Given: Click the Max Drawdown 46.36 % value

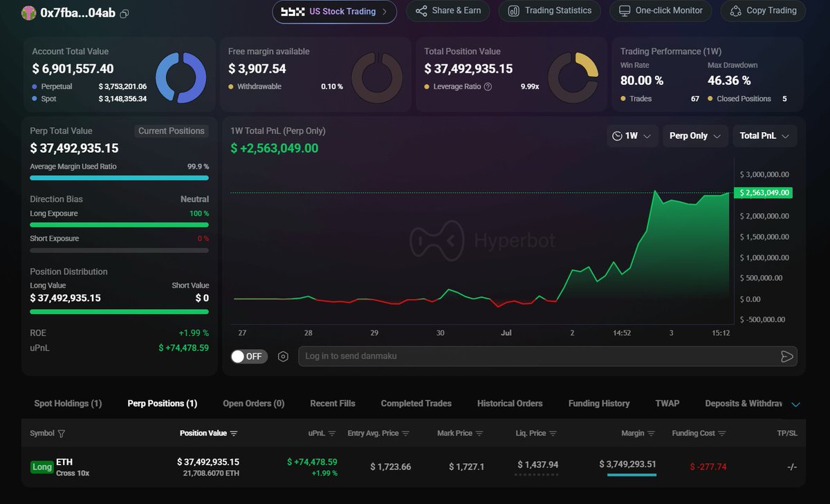Looking at the screenshot, I should (x=729, y=80).
